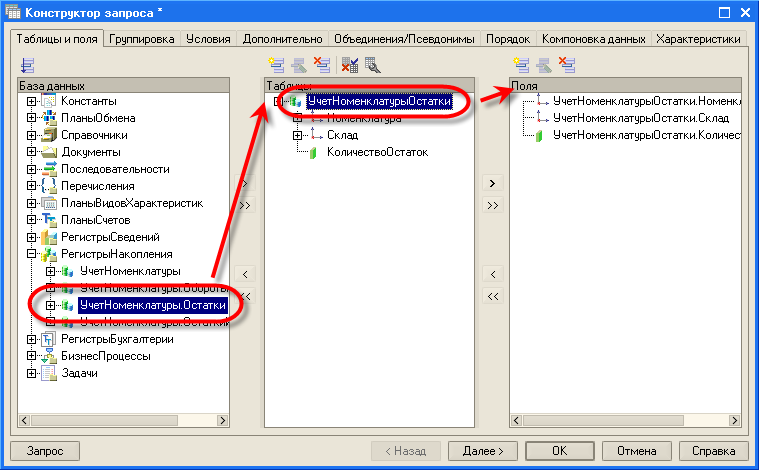Switch to the Группировка tab
The height and width of the screenshot is (470, 759).
coord(142,39)
